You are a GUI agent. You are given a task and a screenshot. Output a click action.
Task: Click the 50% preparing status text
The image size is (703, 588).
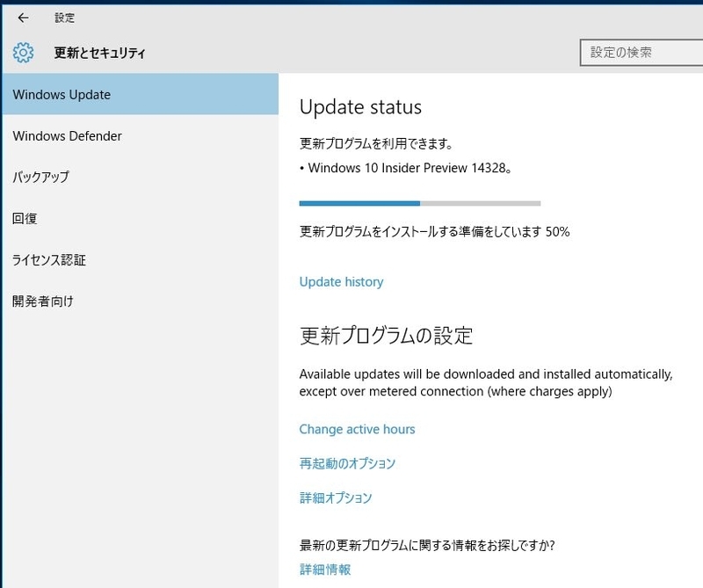[434, 231]
